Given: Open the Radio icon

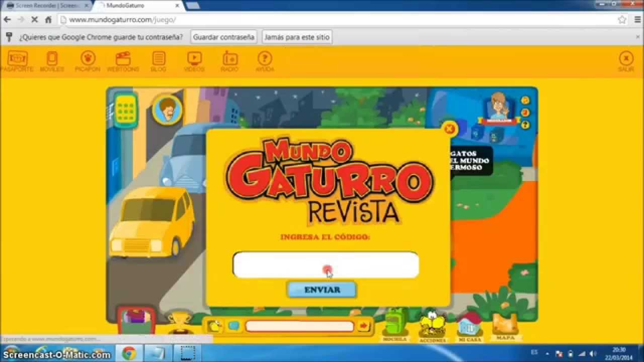Looking at the screenshot, I should point(229,61).
